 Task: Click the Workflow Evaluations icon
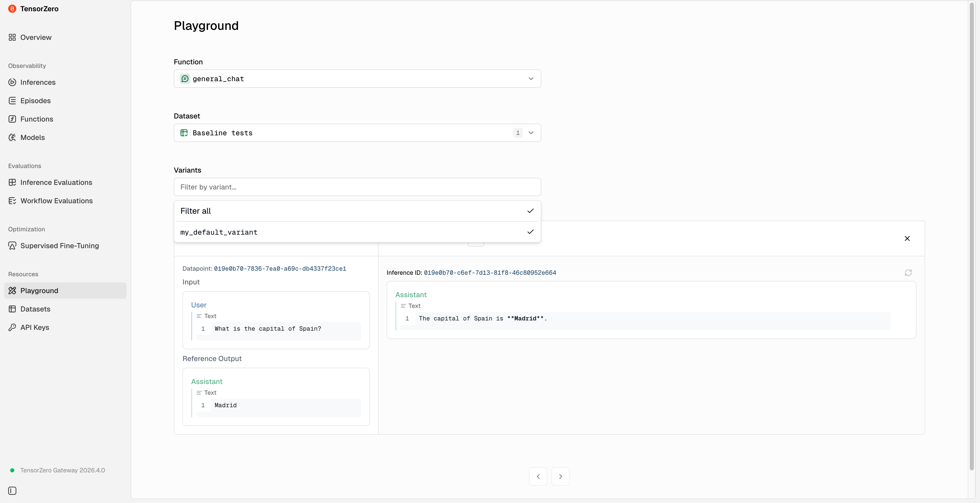(x=12, y=201)
